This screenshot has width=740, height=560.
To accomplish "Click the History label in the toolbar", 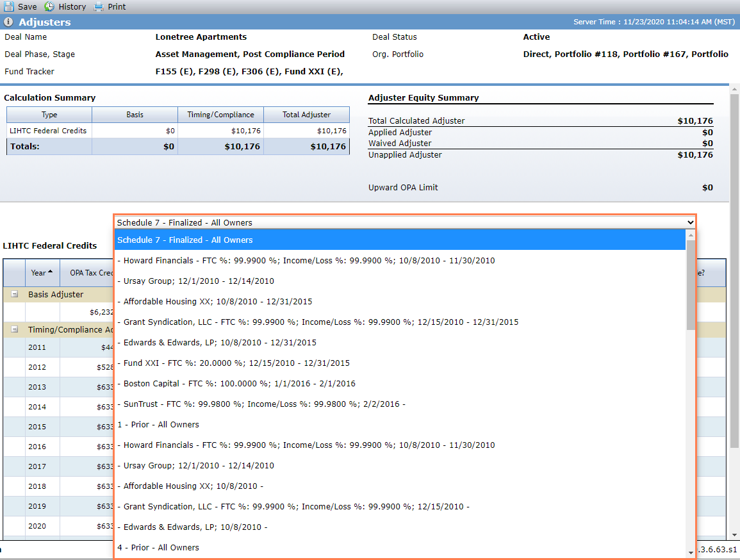I will click(x=72, y=6).
